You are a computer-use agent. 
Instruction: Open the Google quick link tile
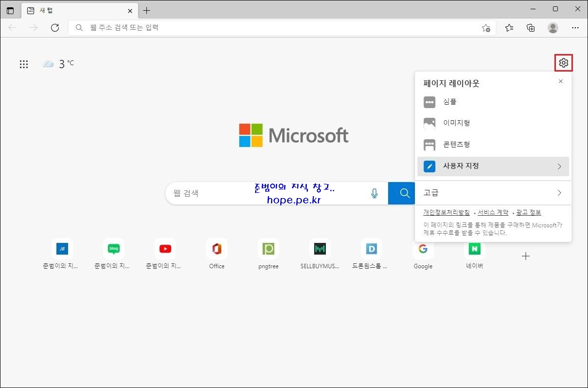[x=423, y=249]
